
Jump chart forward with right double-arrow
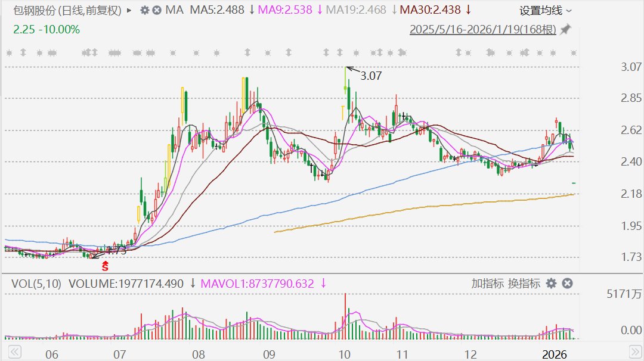click(x=635, y=352)
